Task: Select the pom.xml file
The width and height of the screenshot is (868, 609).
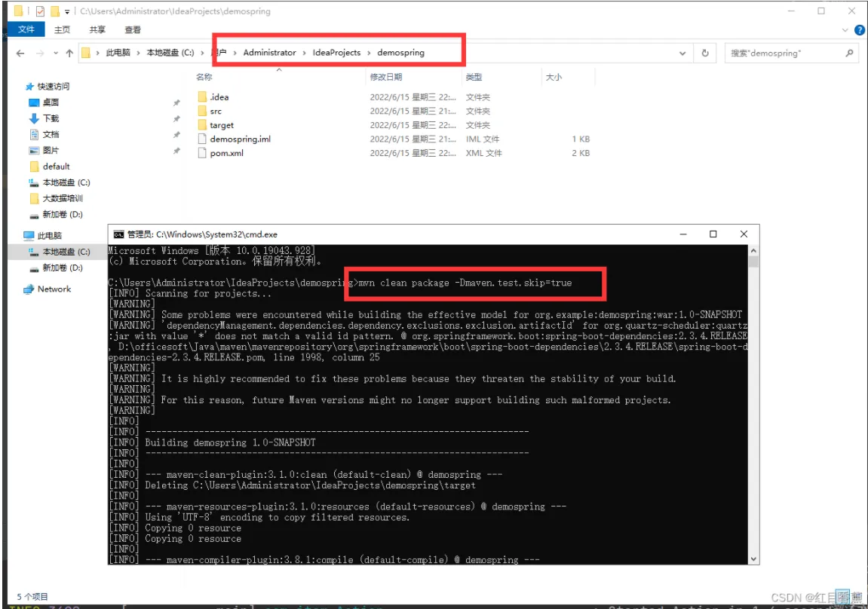Action: click(226, 153)
